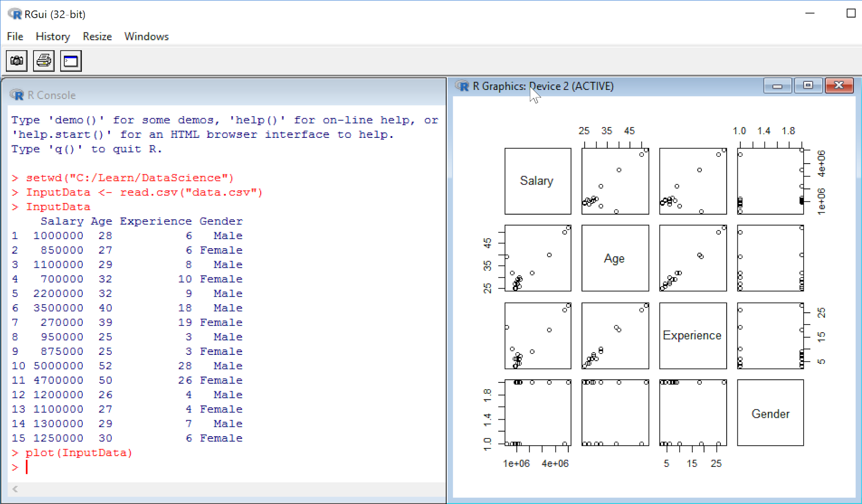The height and width of the screenshot is (504, 862).
Task: Click the Experience versus Salary scatter panel
Action: coord(538,335)
